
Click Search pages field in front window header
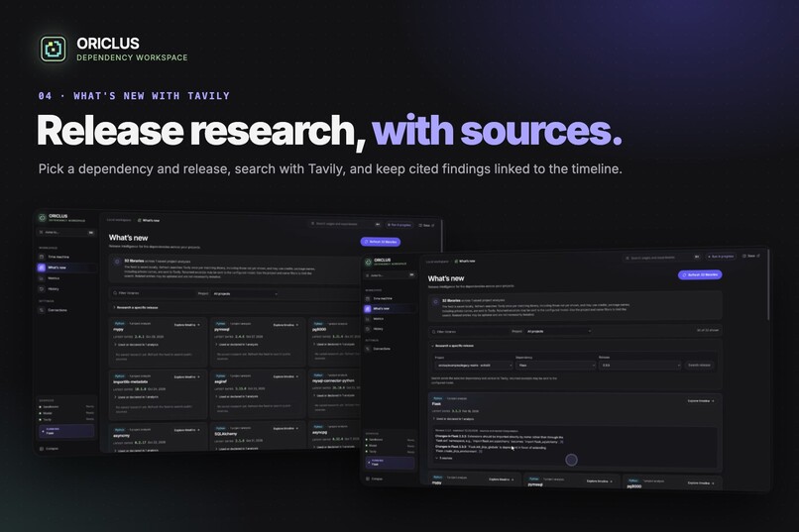pos(662,258)
